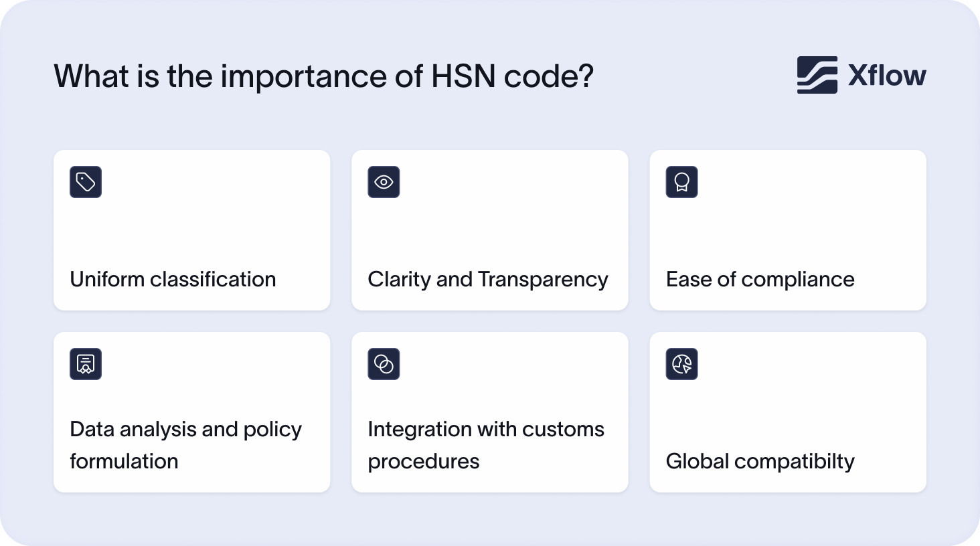The width and height of the screenshot is (980, 546).
Task: Click the Xflow logo icon
Action: 817,75
